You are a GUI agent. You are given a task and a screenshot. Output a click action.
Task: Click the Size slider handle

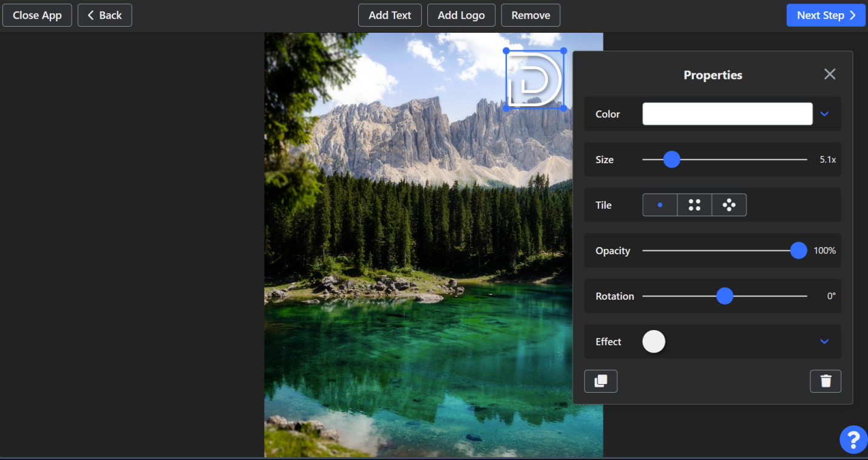coord(671,159)
